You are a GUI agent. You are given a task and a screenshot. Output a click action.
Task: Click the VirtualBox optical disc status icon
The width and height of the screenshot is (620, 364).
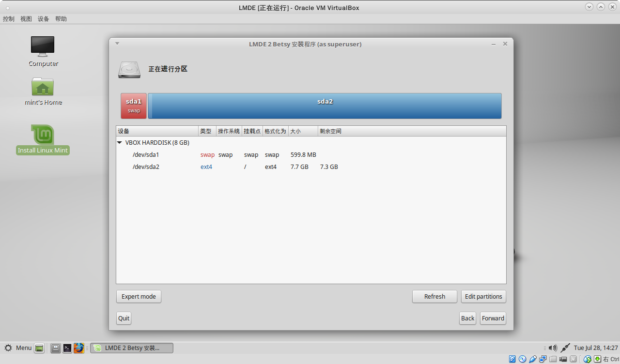coord(523,359)
